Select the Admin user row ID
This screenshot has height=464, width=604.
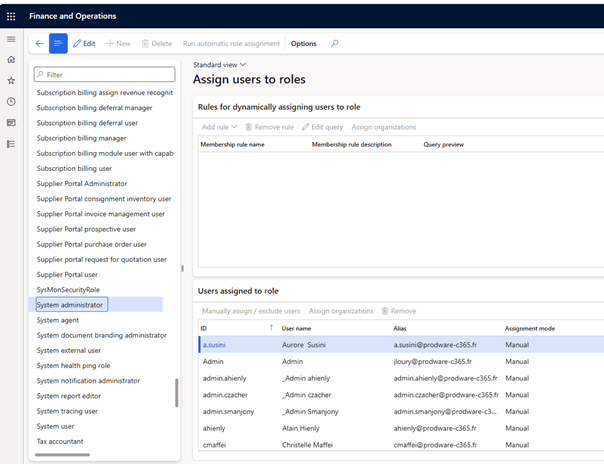(213, 361)
